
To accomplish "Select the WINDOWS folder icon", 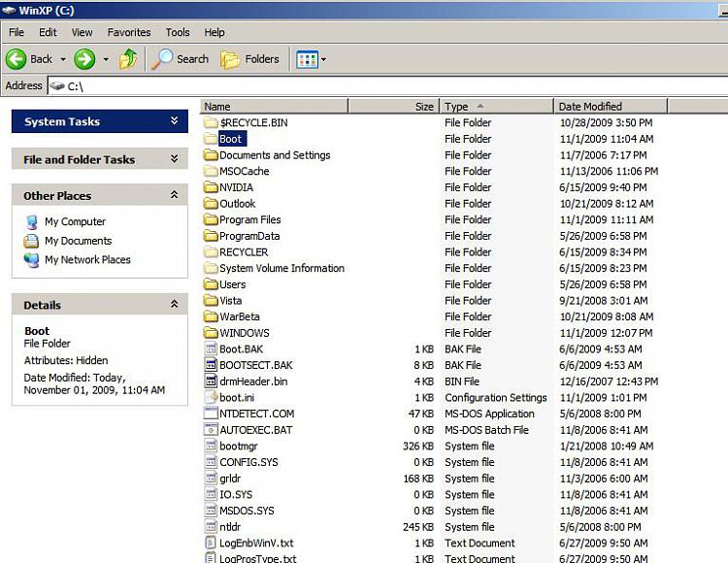I will [211, 333].
